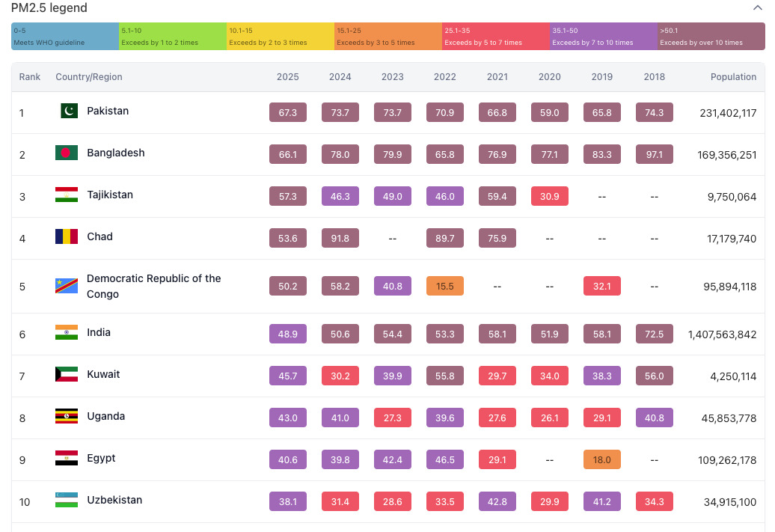Select the yellow 10.1-15 legend swatch
This screenshot has width=775, height=532.
[x=281, y=37]
